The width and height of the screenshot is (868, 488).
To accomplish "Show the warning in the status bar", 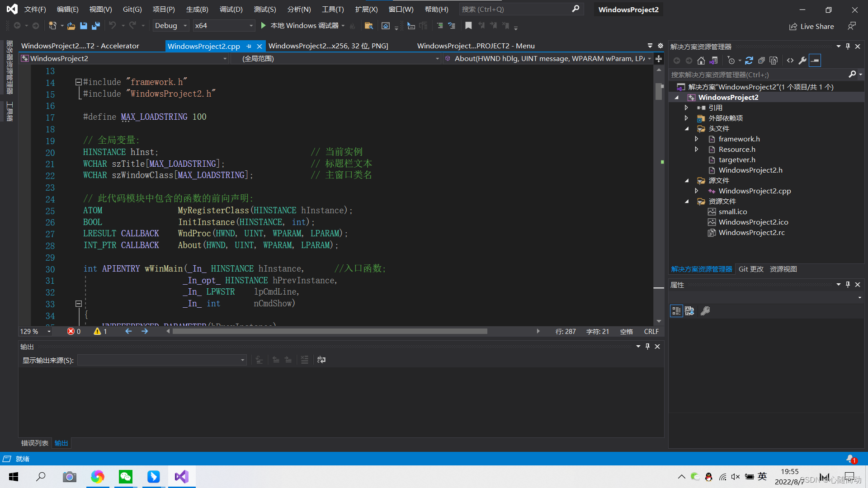I will coord(100,331).
